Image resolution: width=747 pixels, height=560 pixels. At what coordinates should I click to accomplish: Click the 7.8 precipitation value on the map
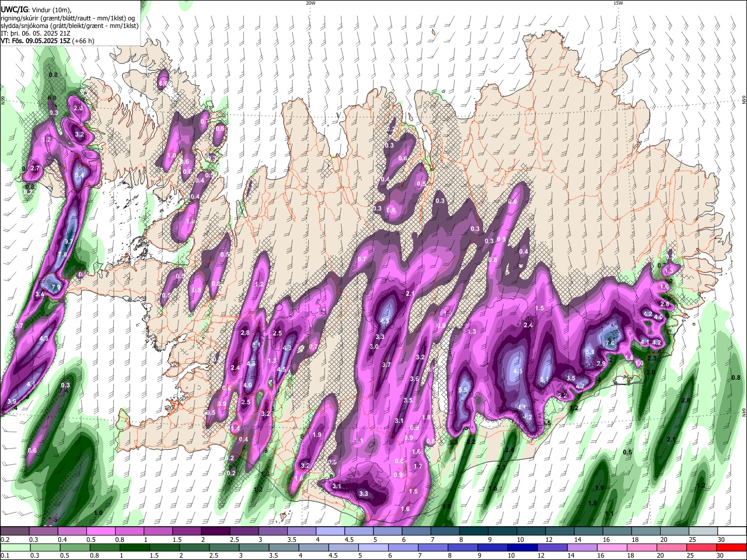point(62,254)
